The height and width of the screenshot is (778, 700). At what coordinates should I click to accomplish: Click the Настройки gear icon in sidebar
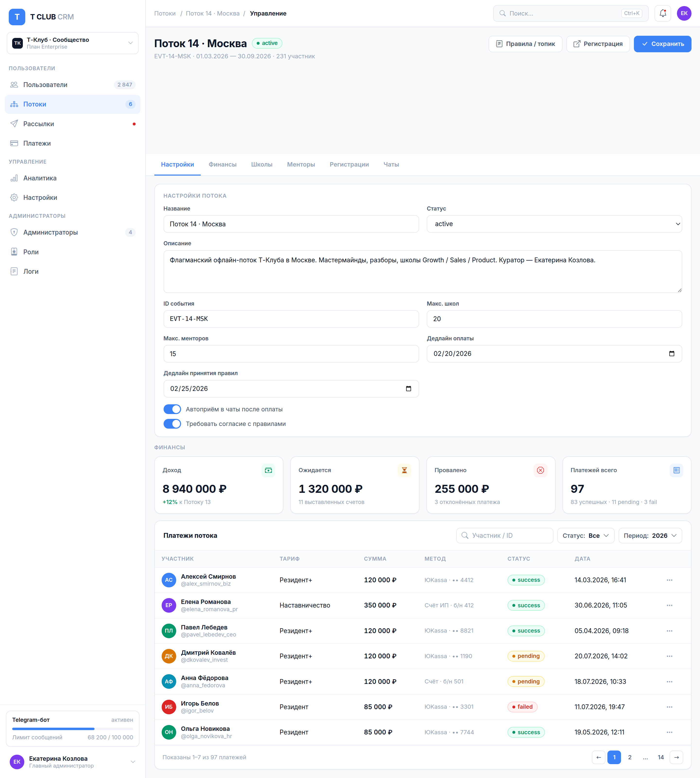[x=14, y=198]
